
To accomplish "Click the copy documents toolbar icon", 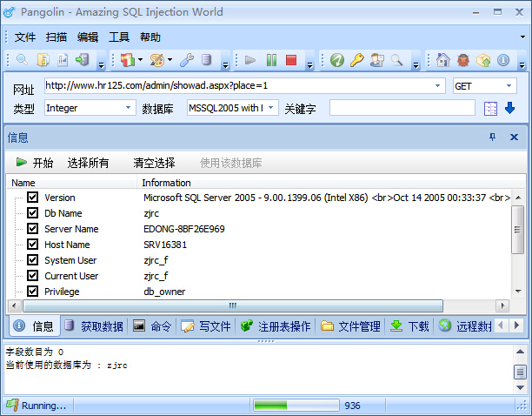I will tap(43, 60).
